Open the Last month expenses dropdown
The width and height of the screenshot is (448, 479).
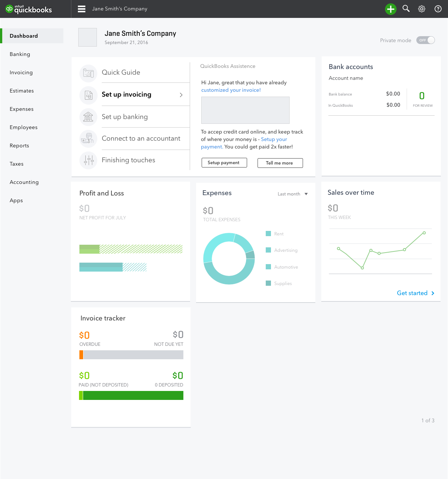pyautogui.click(x=293, y=194)
